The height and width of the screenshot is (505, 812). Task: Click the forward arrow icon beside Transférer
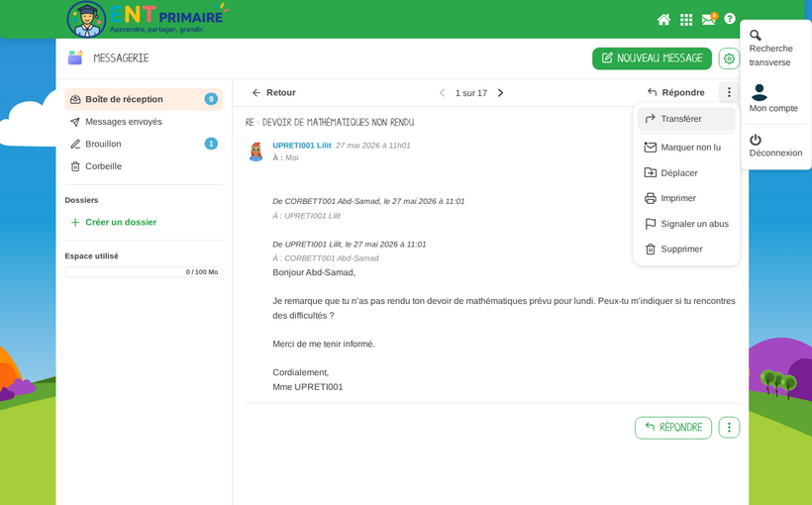click(x=650, y=119)
